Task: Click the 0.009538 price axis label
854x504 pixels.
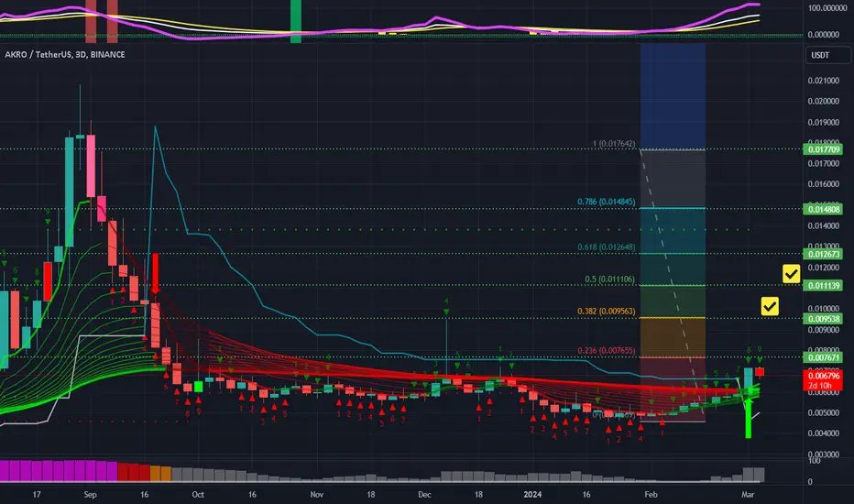Action: (x=822, y=319)
